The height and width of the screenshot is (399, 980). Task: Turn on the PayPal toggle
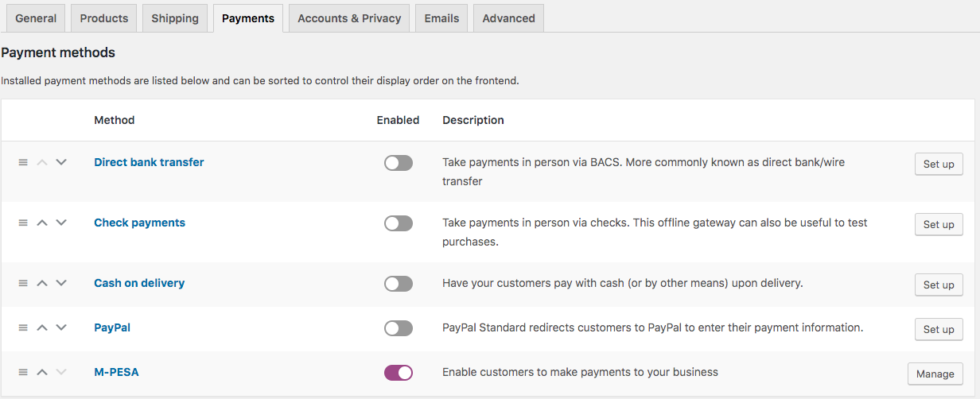[399, 328]
